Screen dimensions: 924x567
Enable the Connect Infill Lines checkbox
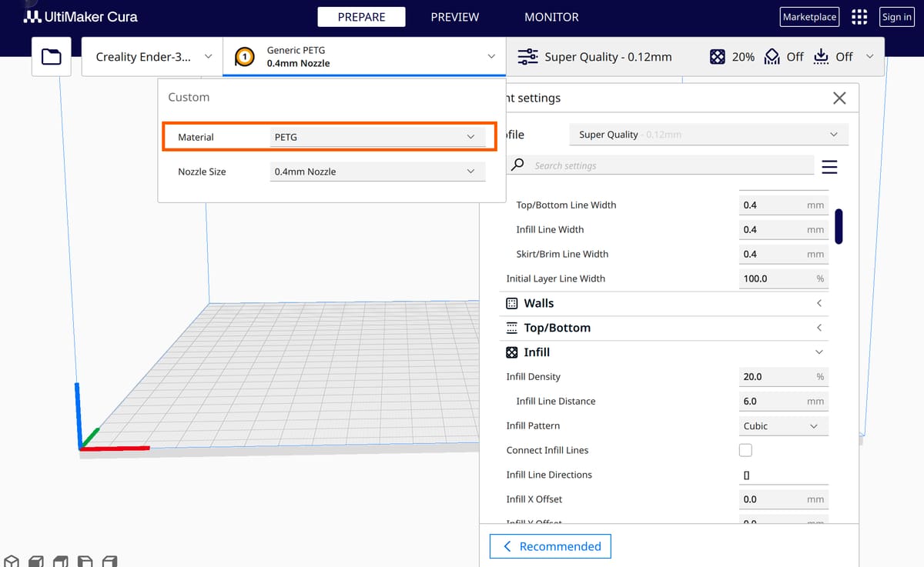(745, 450)
